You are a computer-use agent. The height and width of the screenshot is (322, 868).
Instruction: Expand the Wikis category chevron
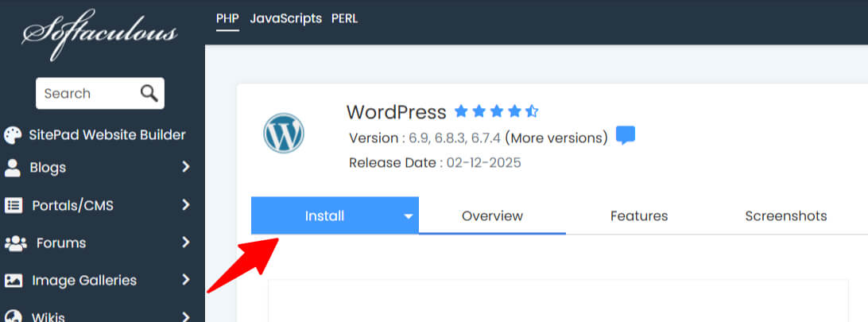click(186, 317)
